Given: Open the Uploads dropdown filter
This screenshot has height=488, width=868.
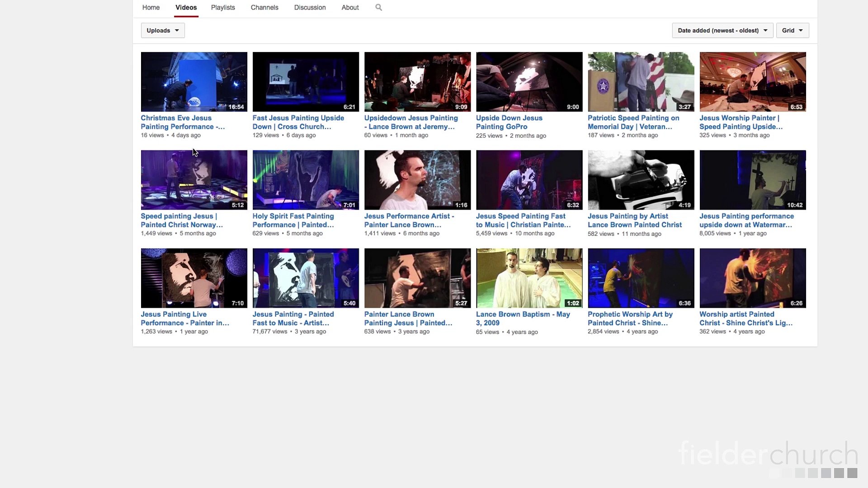Looking at the screenshot, I should pyautogui.click(x=163, y=30).
